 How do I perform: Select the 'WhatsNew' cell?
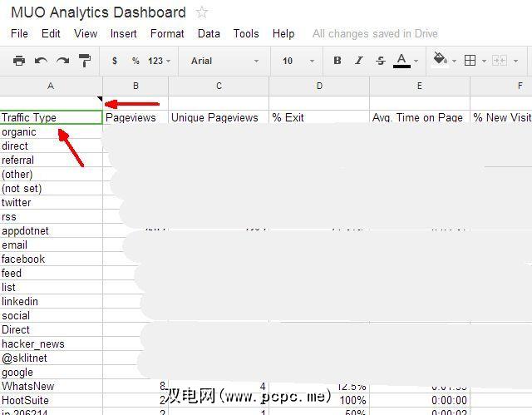(x=51, y=386)
